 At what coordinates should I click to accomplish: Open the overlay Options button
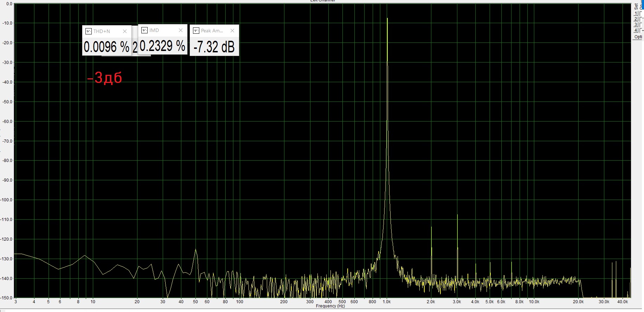tap(638, 37)
